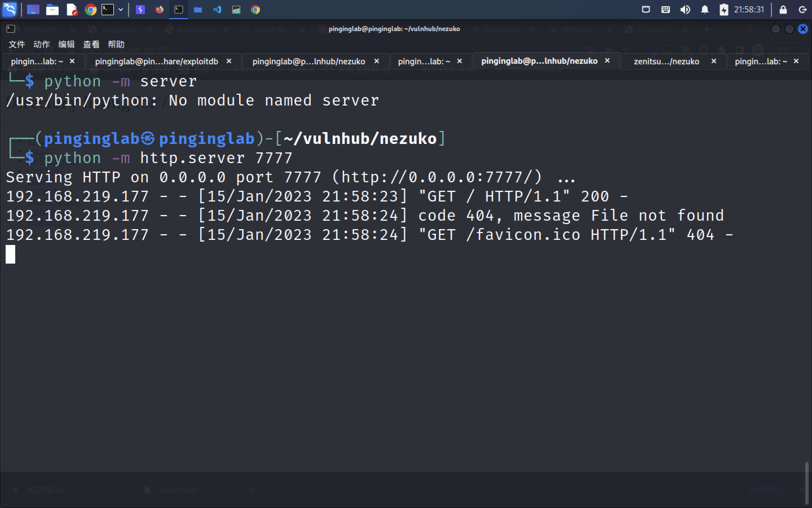
Task: Open the 帮助 menu
Action: [116, 44]
